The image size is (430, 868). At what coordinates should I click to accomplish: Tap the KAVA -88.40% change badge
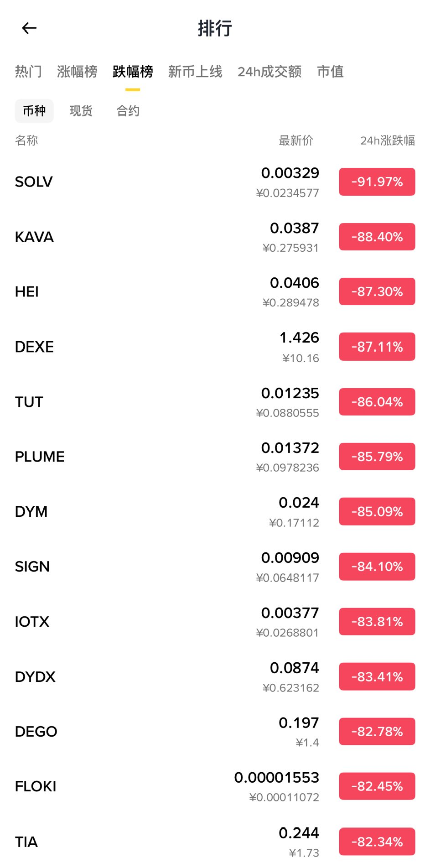(377, 237)
